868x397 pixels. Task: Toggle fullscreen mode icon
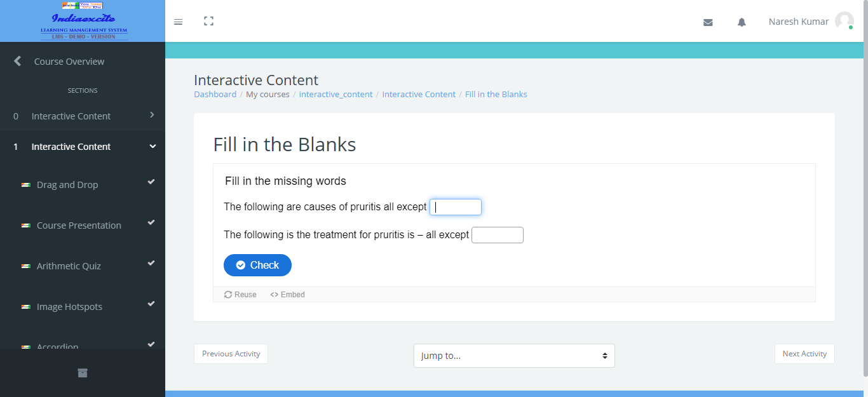208,21
